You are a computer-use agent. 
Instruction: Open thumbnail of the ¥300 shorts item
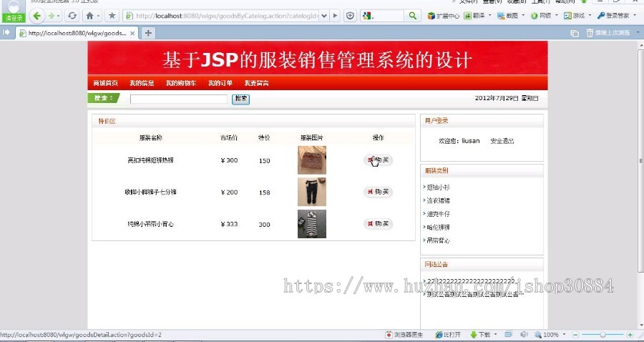pos(312,160)
